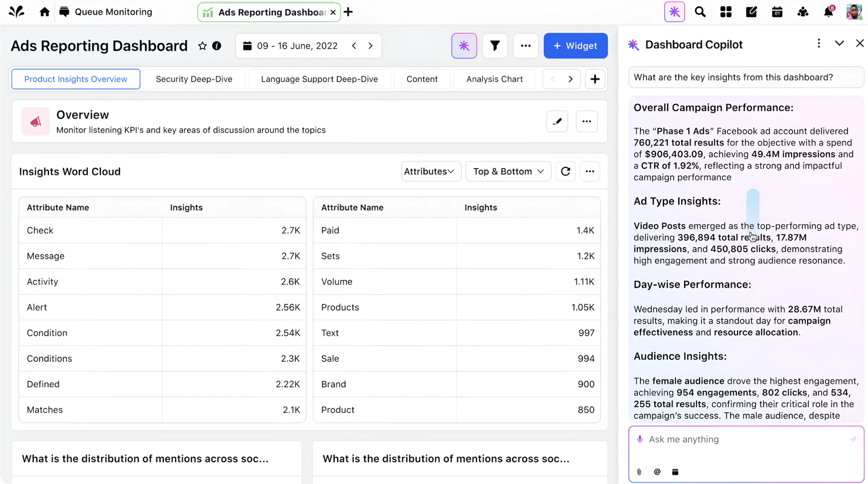
Task: Open the calendar icon in top bar
Action: 777,12
